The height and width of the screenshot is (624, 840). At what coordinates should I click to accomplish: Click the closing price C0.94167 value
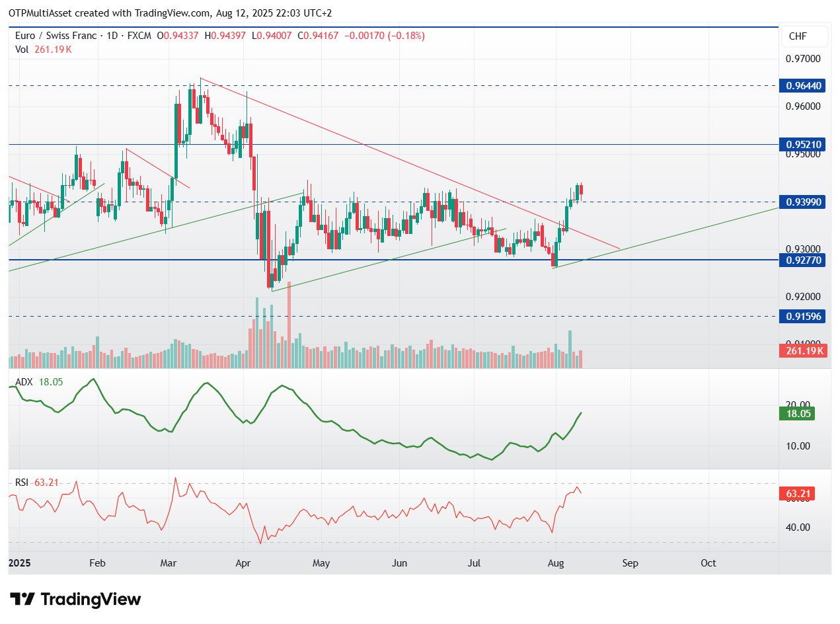pos(319,36)
